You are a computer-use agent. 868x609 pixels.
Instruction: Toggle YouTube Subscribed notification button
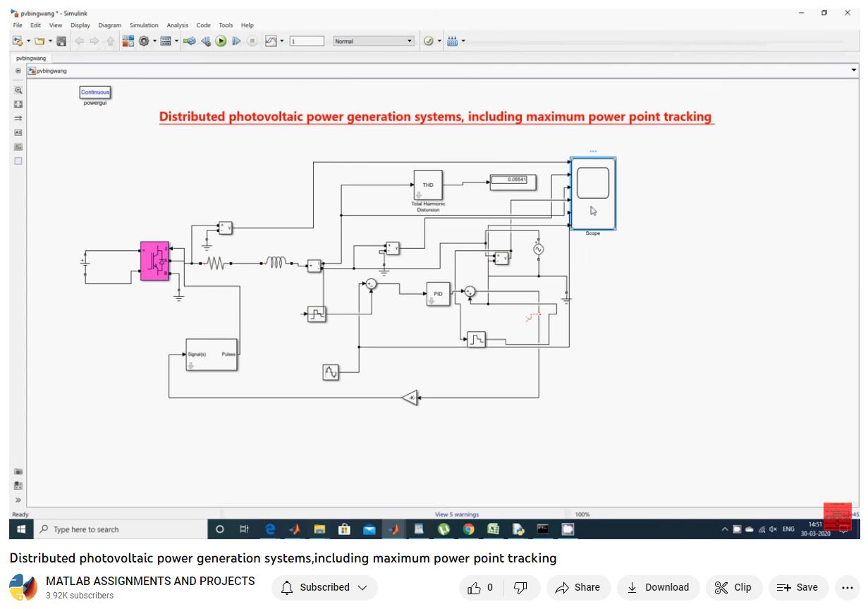(x=324, y=587)
